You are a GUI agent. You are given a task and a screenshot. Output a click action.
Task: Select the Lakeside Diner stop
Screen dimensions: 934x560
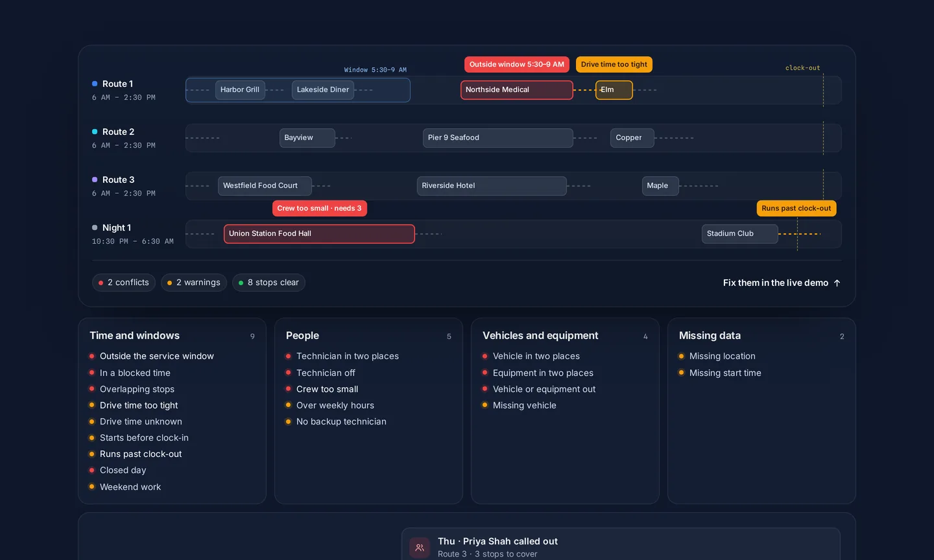point(323,90)
